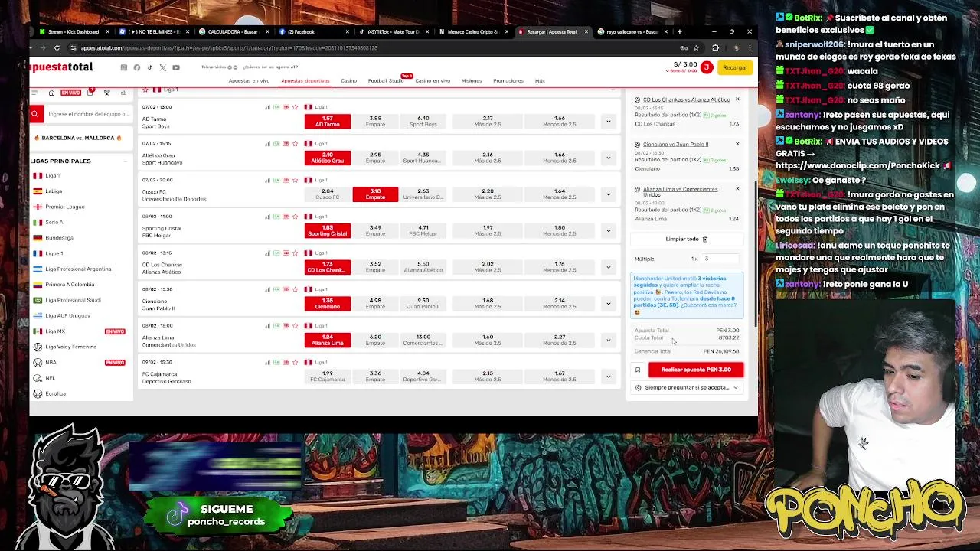This screenshot has height=551, width=980.
Task: Expand markets for CD Los Chankas match
Action: pos(608,267)
